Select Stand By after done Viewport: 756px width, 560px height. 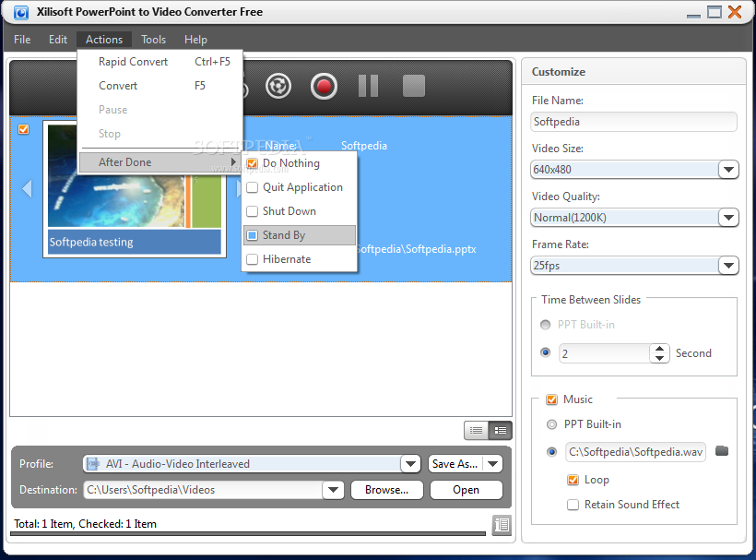(300, 235)
